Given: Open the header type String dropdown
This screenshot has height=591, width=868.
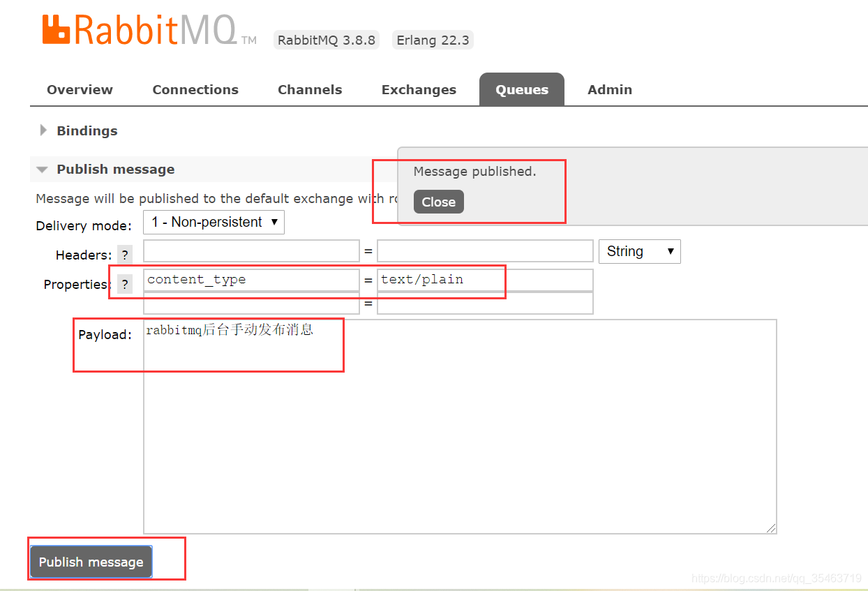Looking at the screenshot, I should [x=639, y=251].
